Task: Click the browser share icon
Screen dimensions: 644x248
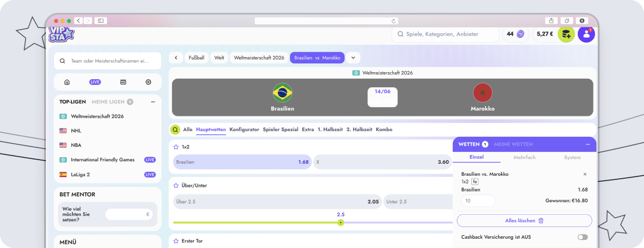Action: coord(551,20)
